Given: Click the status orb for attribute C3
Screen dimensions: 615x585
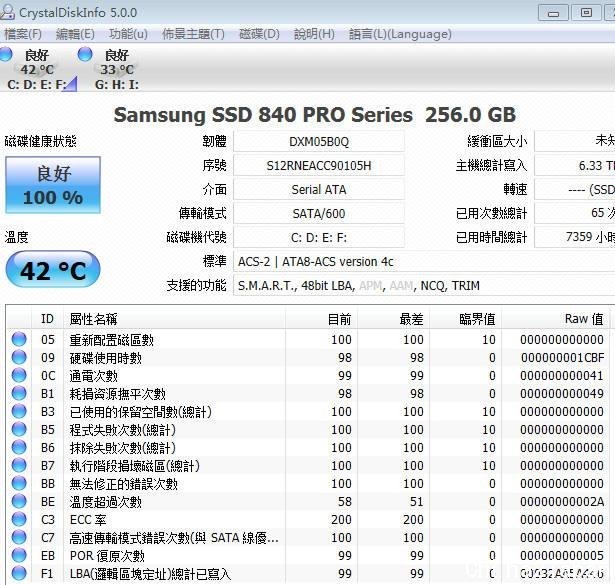Looking at the screenshot, I should pos(19,520).
